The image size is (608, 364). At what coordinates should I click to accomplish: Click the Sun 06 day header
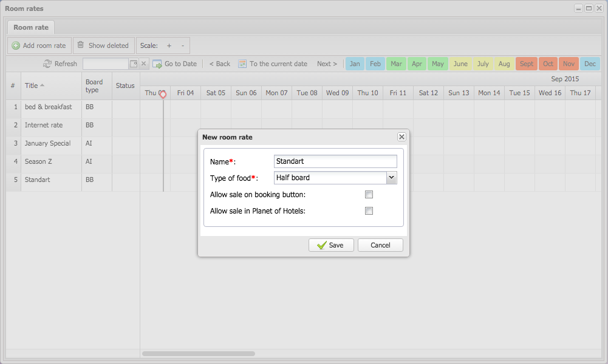(246, 93)
